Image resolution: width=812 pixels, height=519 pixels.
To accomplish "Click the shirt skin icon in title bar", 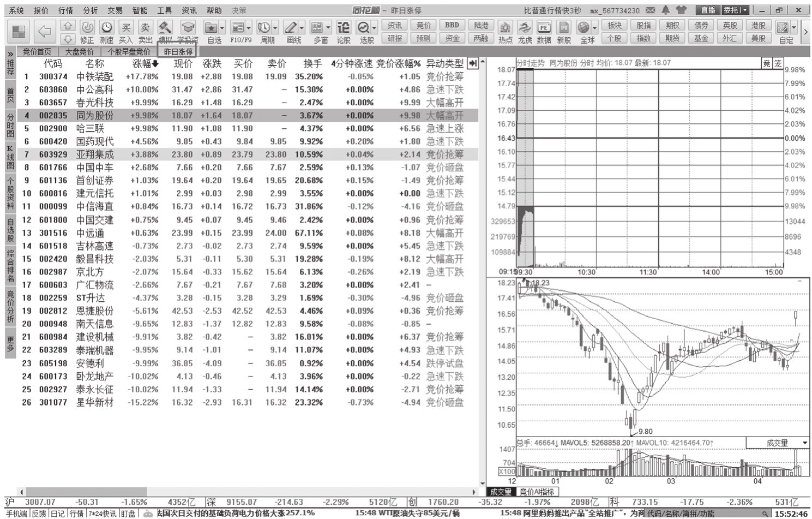I will [681, 10].
